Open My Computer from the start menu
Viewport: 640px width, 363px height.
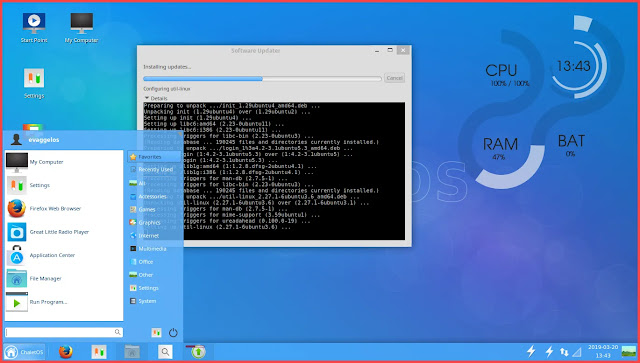[x=64, y=162]
